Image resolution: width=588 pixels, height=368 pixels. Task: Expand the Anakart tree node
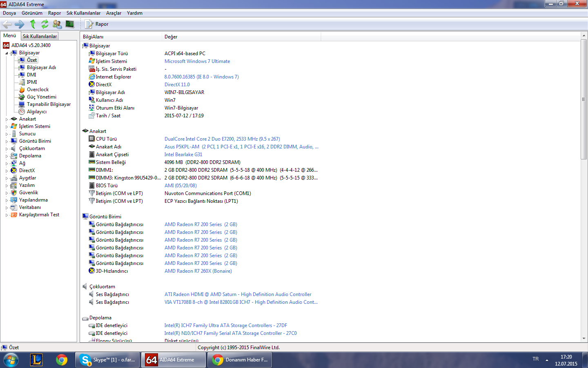[7, 119]
